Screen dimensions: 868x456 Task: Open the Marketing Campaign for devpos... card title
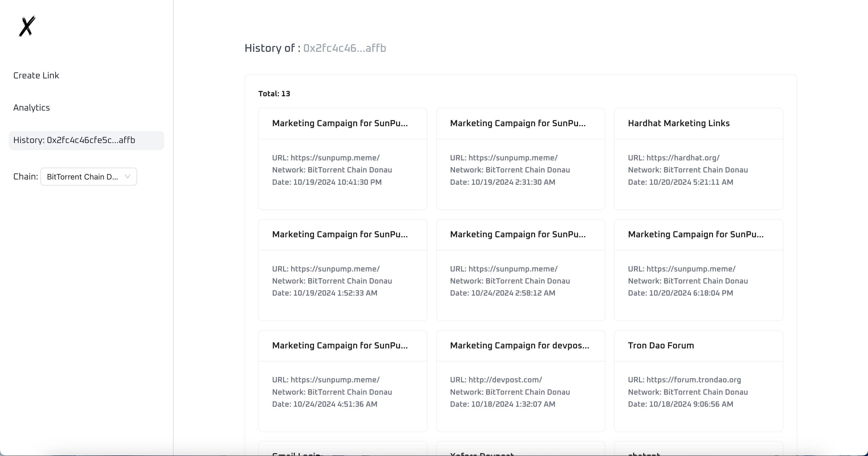[520, 346]
